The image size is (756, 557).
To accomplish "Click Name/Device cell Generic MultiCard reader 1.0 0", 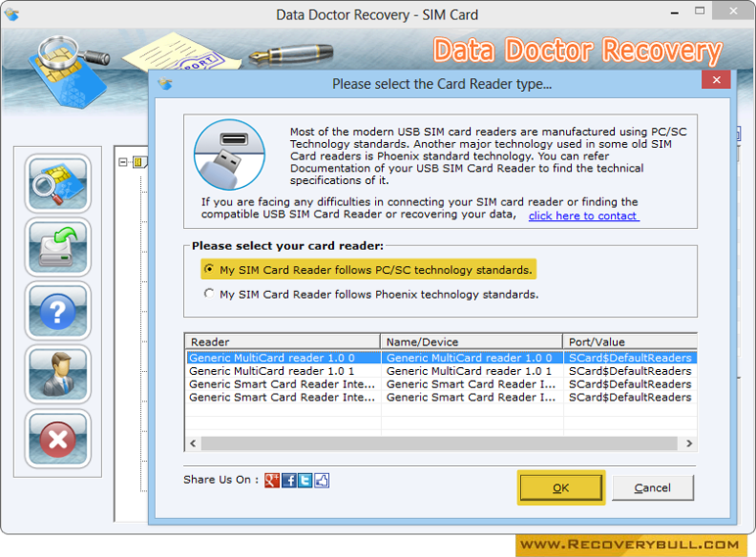I will pyautogui.click(x=472, y=358).
